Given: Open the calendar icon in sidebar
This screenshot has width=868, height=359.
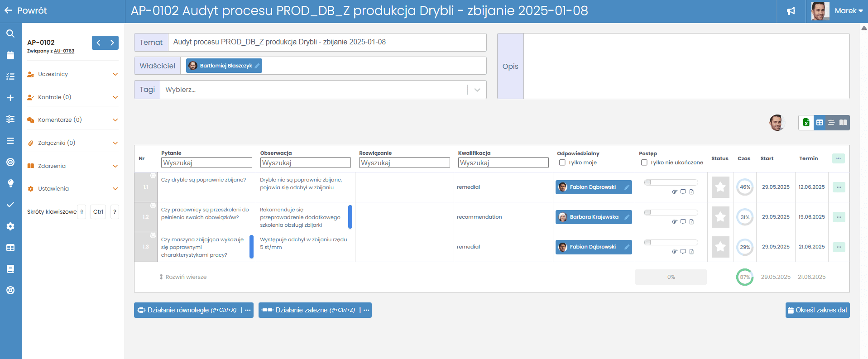Looking at the screenshot, I should coord(10,55).
